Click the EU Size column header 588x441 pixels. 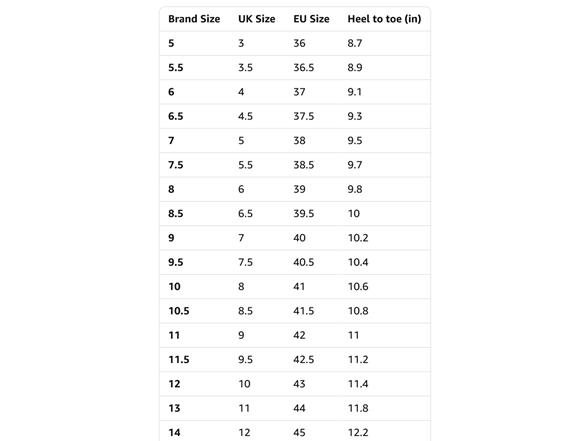(x=311, y=19)
